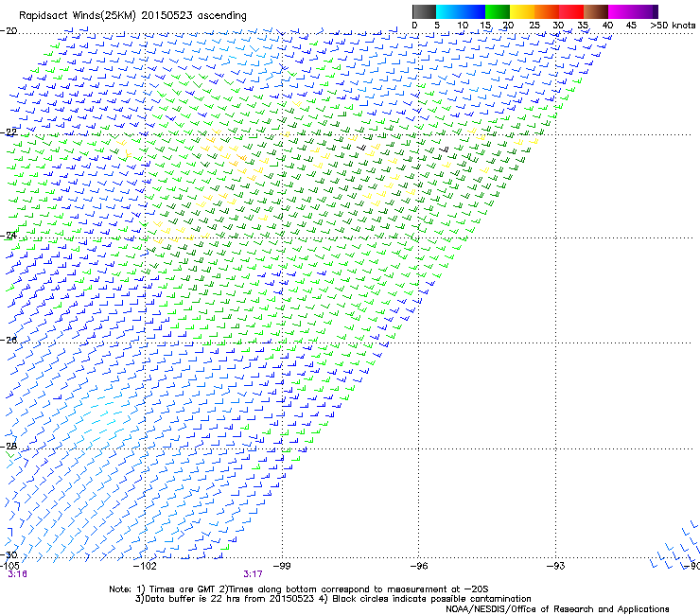Image resolution: width=700 pixels, height=615 pixels.
Task: Click the purple 3:18 time stamp
Action: (17, 574)
